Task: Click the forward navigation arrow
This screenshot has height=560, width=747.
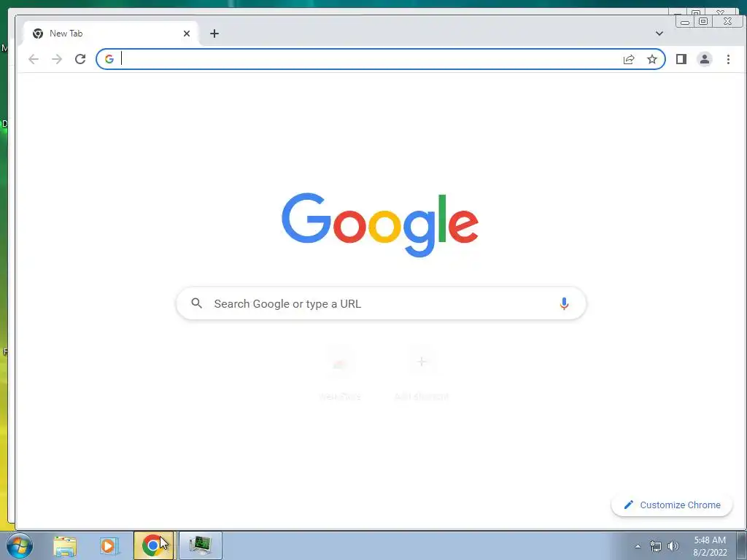Action: click(x=57, y=59)
